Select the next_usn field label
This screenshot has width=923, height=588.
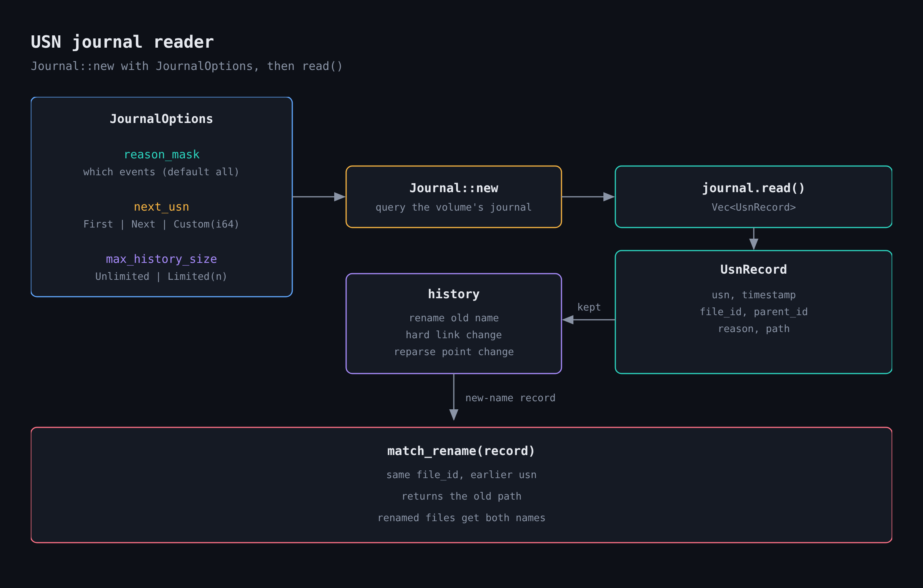[x=162, y=207]
